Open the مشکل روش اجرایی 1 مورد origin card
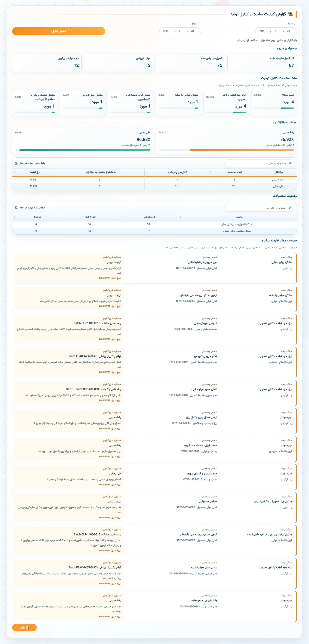Image resolution: width=309 pixels, height=644 pixels. [83, 103]
